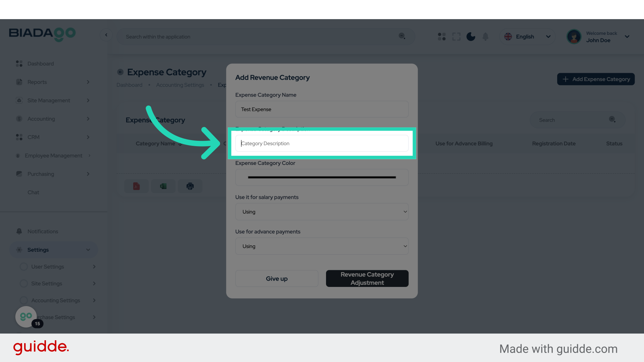Screen dimensions: 644x362
Task: Toggle dark mode with the moon icon
Action: [471, 37]
